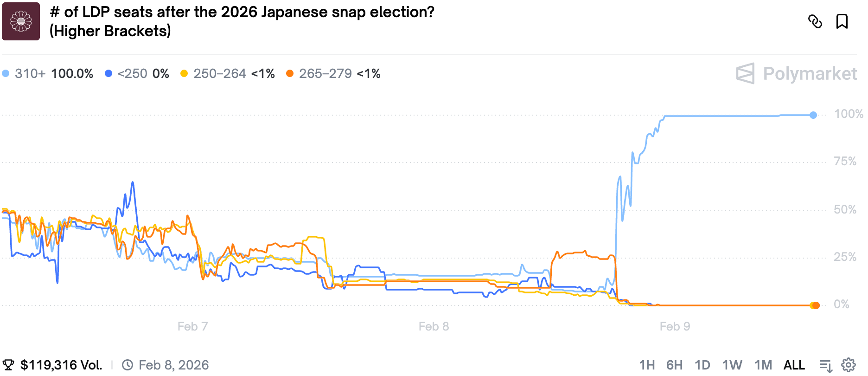Screen dimensions: 868x376
Task: Bookmark this market
Action: pos(842,21)
